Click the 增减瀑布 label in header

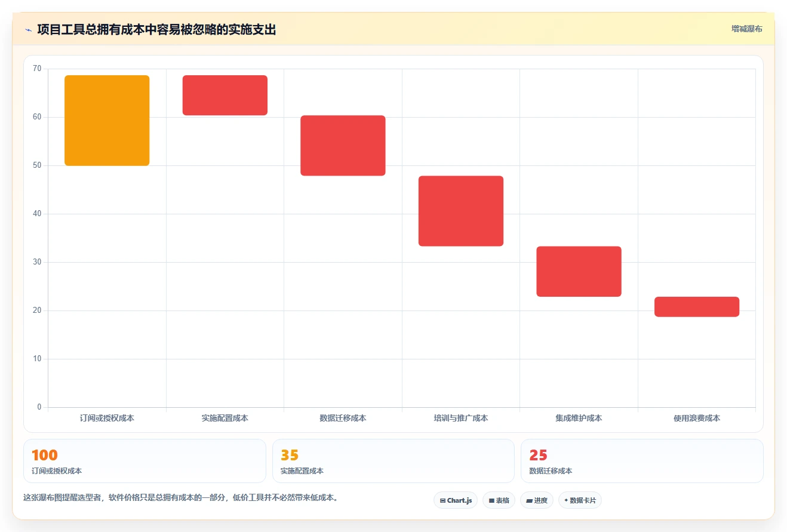coord(746,29)
